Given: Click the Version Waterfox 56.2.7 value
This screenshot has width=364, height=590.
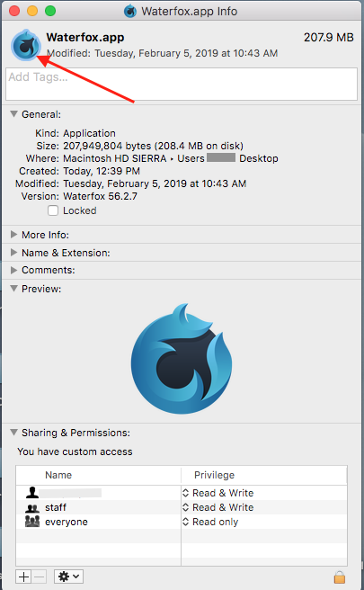Looking at the screenshot, I should coord(100,196).
